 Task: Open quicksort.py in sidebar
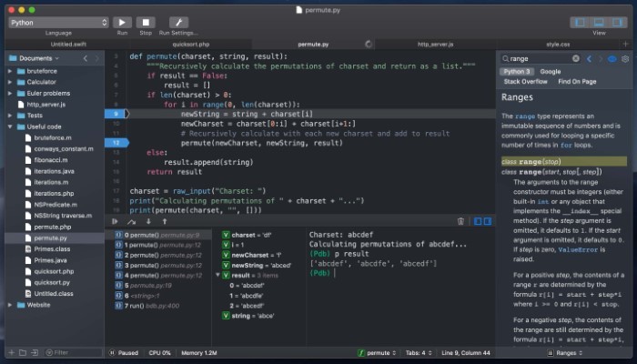coord(52,282)
